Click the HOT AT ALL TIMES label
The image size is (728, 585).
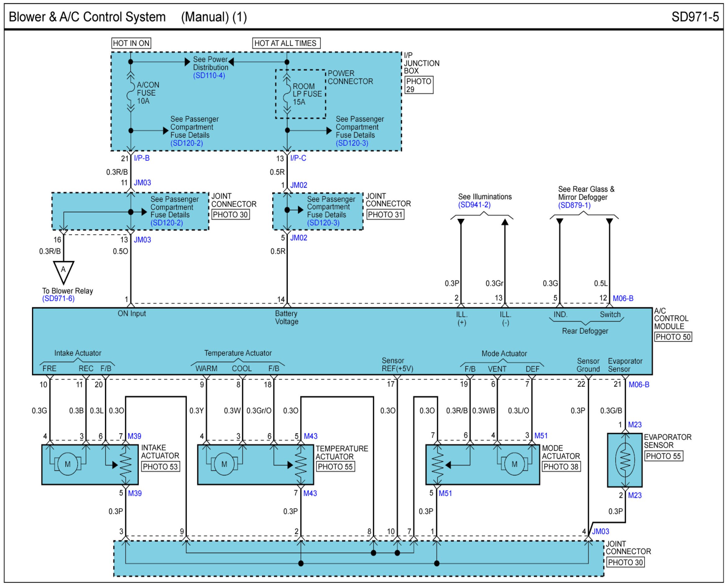tap(286, 43)
